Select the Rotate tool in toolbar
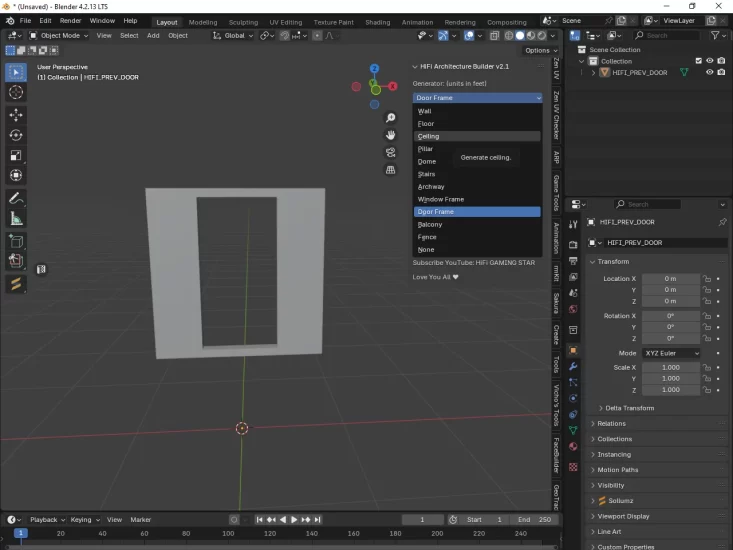The image size is (733, 550). [x=16, y=135]
